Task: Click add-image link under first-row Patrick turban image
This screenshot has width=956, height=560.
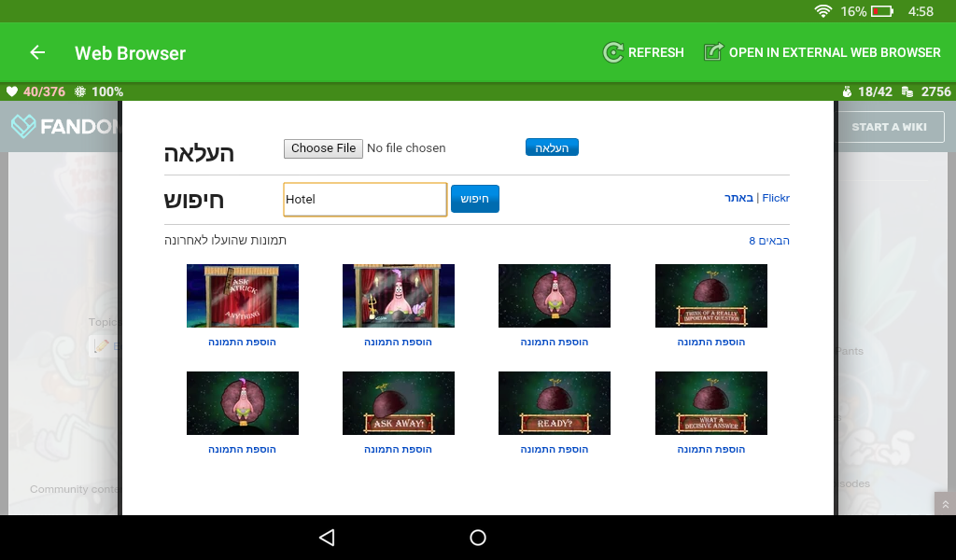Action: click(555, 342)
